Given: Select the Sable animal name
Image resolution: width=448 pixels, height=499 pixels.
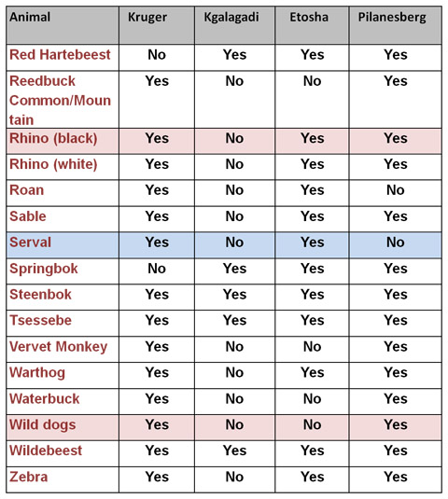Looking at the screenshot, I should (28, 216).
